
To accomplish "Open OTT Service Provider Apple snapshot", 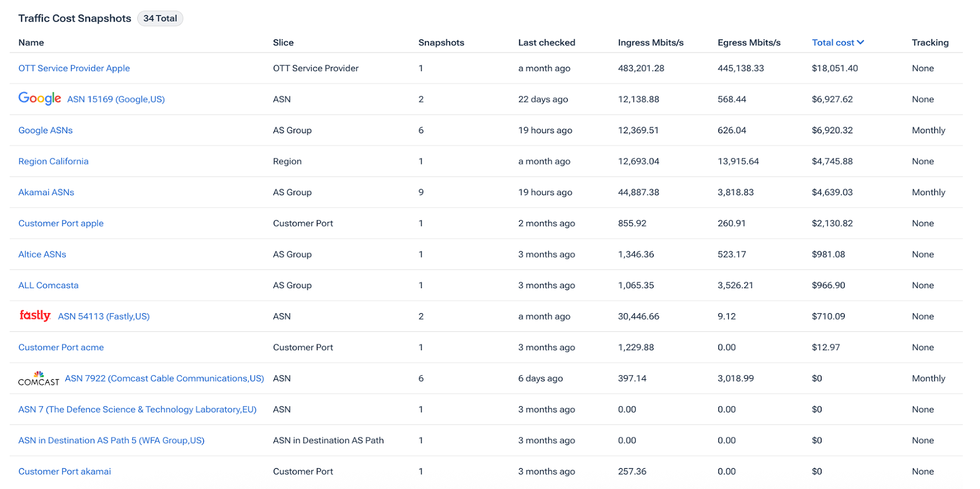I will 74,68.
